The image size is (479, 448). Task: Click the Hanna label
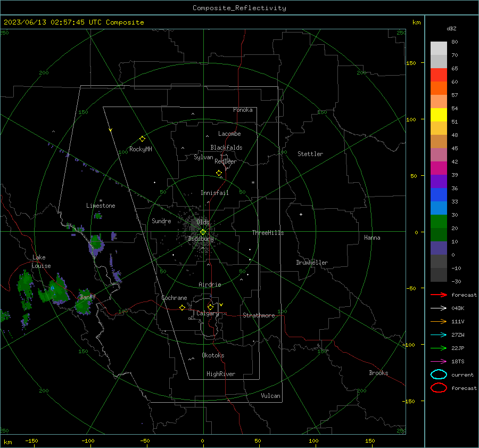pyautogui.click(x=372, y=238)
